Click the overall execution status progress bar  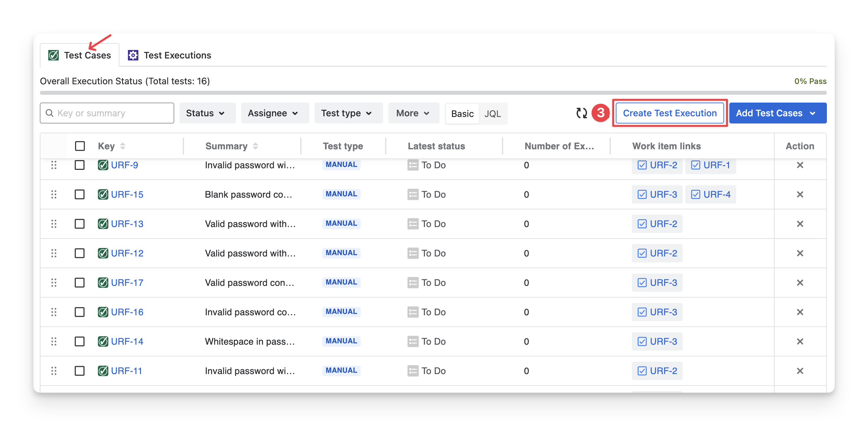[x=433, y=92]
